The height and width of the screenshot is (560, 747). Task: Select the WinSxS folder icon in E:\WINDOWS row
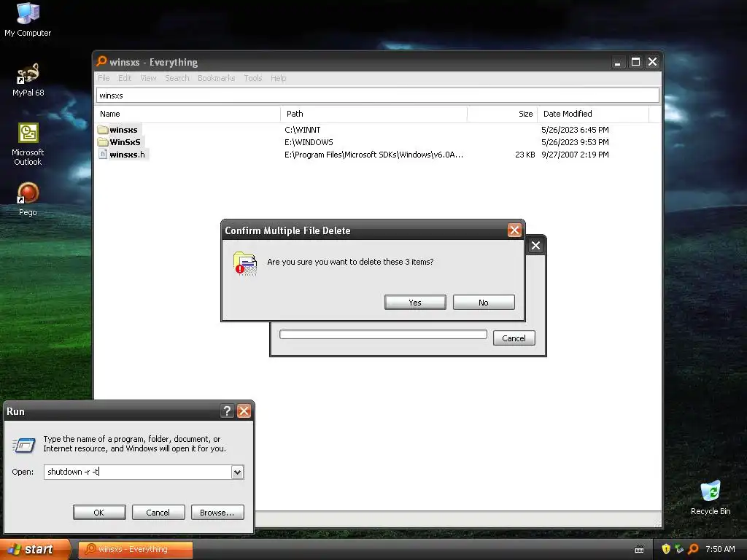(x=103, y=142)
